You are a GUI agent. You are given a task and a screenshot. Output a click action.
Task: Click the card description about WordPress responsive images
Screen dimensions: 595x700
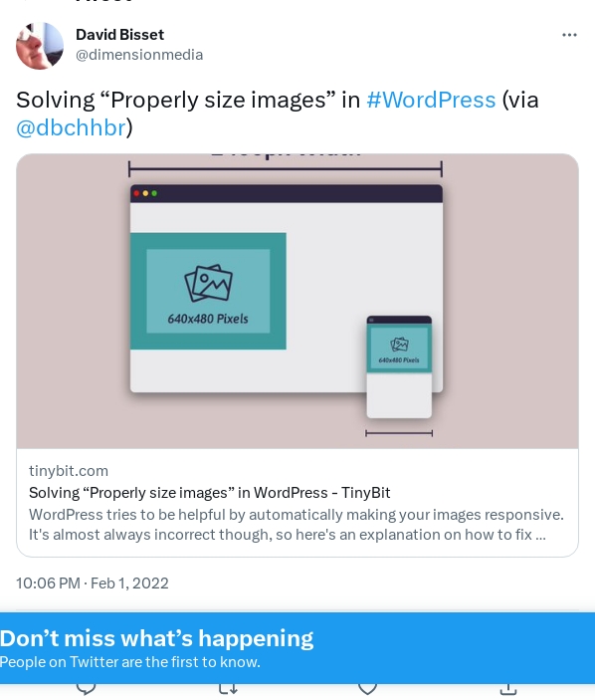297,525
